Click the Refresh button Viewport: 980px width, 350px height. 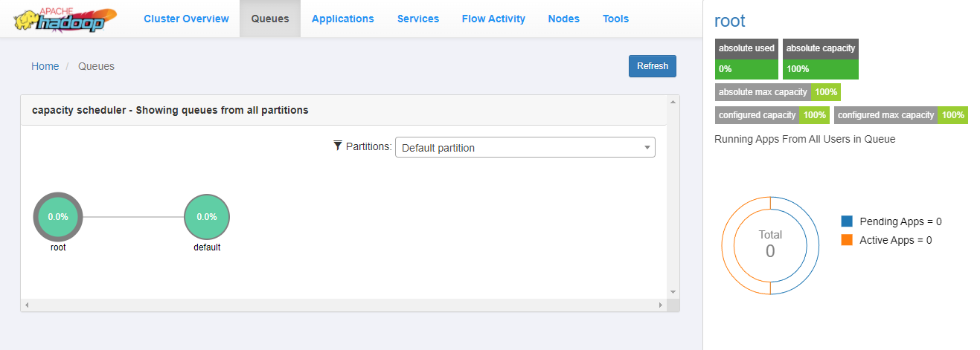[653, 66]
